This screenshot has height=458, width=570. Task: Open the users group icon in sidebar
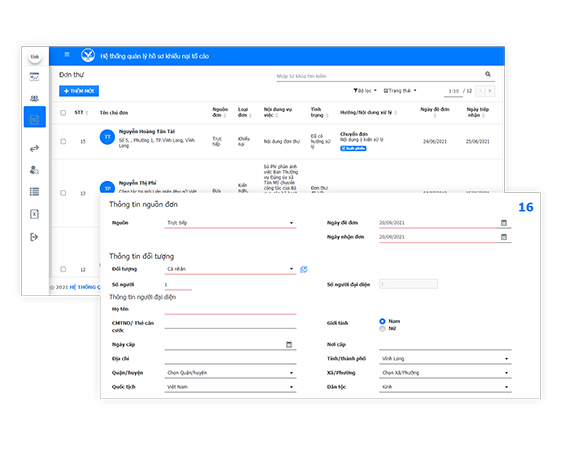(35, 99)
